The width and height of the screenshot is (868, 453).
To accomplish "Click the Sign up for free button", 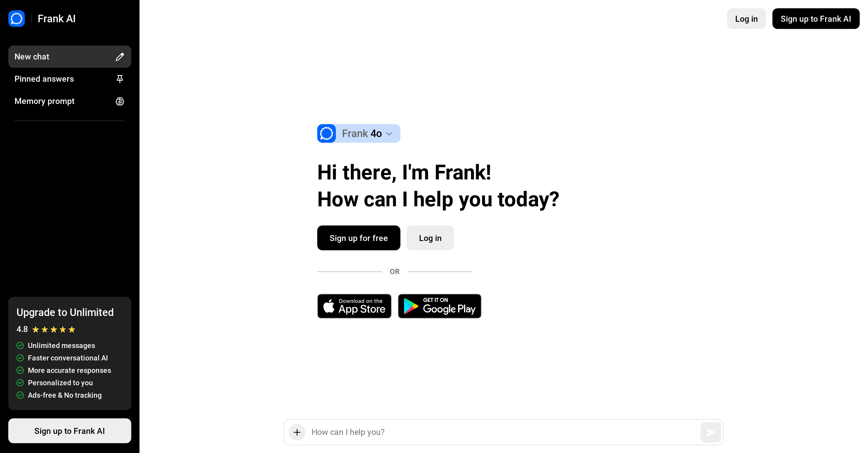I will pyautogui.click(x=358, y=238).
